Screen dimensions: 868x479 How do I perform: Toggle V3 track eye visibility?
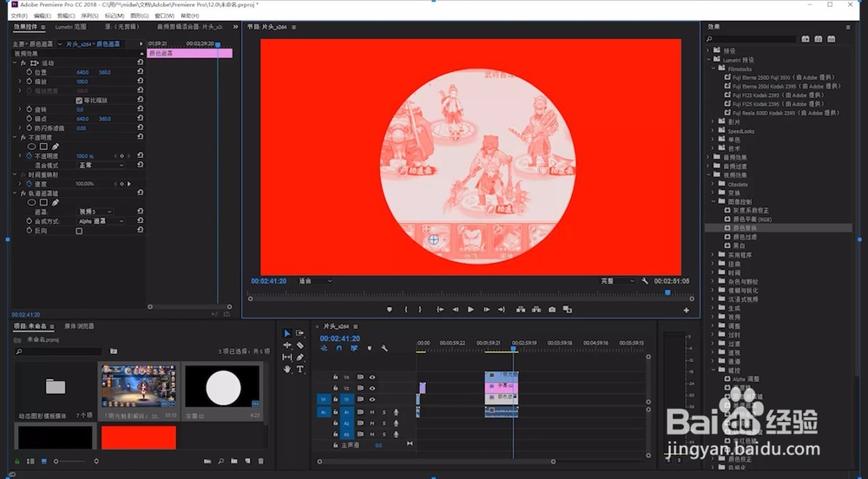pyautogui.click(x=372, y=377)
